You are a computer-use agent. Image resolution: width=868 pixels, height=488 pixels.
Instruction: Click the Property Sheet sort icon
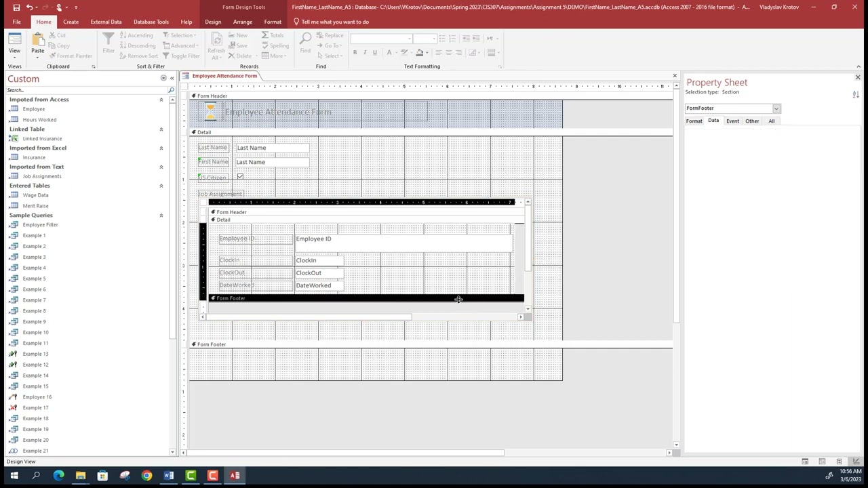pos(856,94)
